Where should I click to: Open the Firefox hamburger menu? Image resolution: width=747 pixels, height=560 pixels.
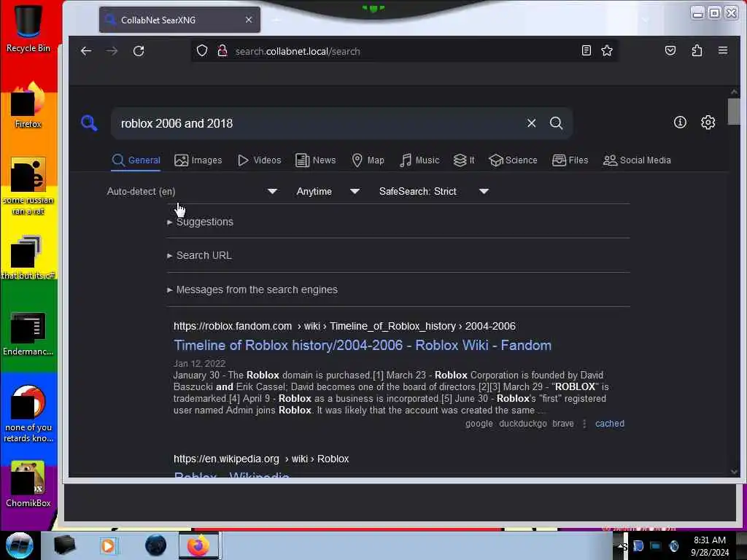tap(723, 50)
